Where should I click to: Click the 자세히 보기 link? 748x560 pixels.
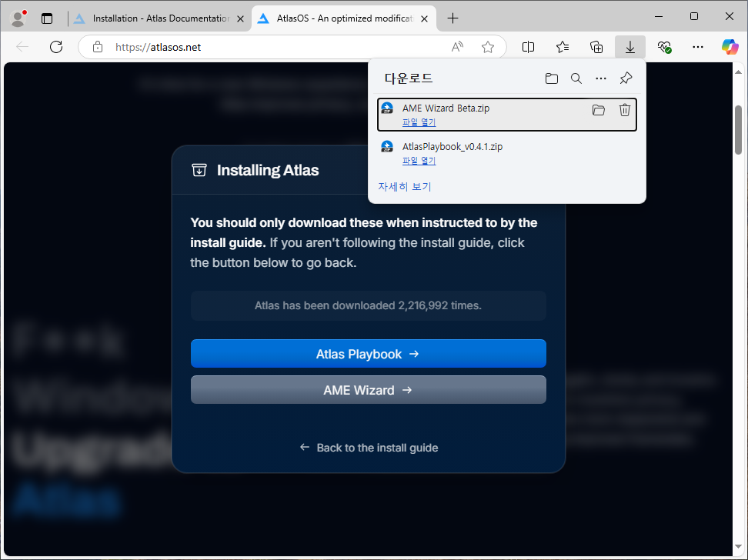405,186
